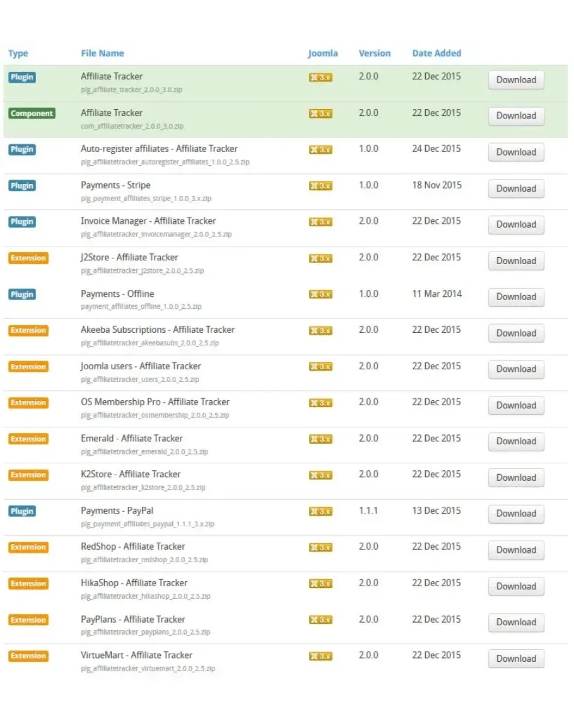Click the Joomla 3.x badge for VirtueMart row

[320, 656]
